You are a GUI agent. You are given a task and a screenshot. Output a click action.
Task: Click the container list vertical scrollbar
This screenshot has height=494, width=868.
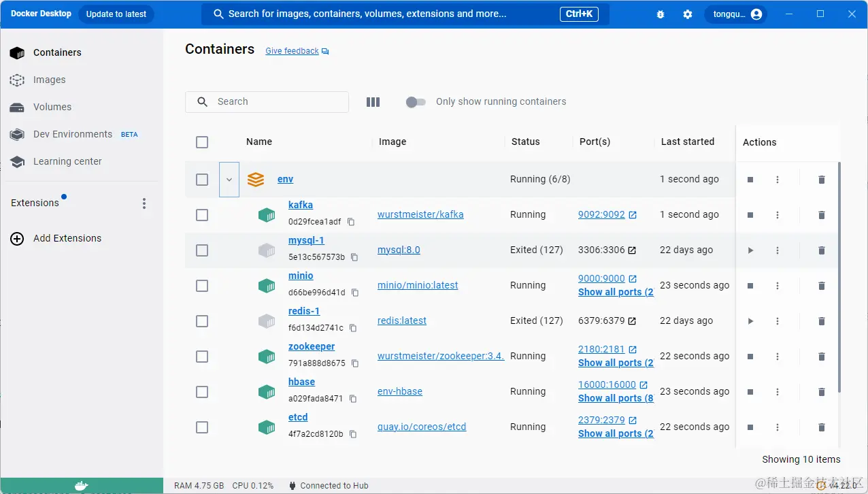839,277
